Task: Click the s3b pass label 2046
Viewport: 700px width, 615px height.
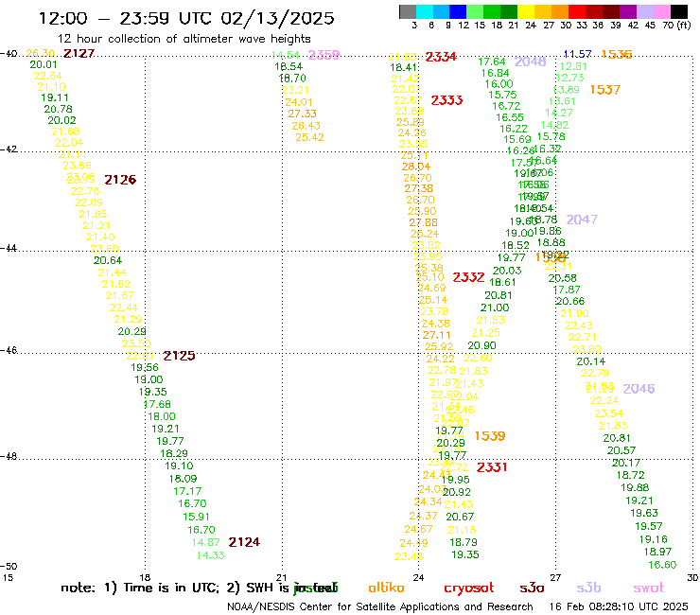Action: click(x=639, y=389)
